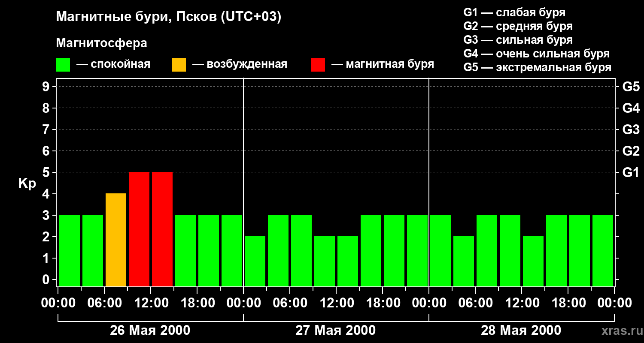
Task: Select the title 'Магнитные бури, Псков (UTC+03)'
Action: pyautogui.click(x=169, y=17)
